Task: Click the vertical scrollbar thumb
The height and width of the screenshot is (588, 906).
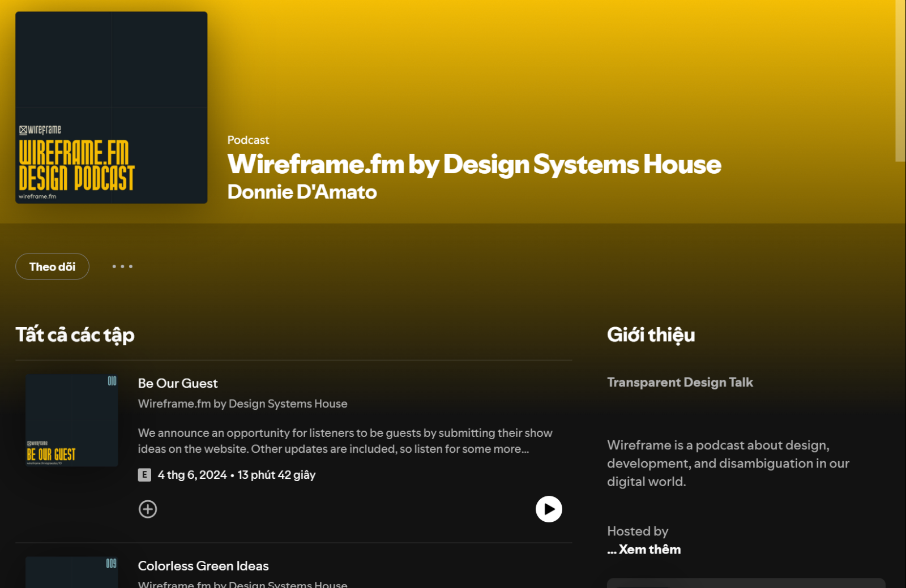Action: (x=900, y=80)
